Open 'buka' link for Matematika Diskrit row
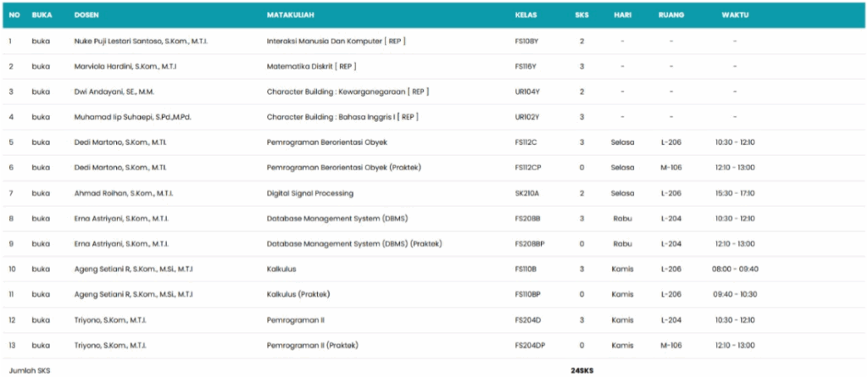Viewport: 868px width, 378px height. point(42,66)
